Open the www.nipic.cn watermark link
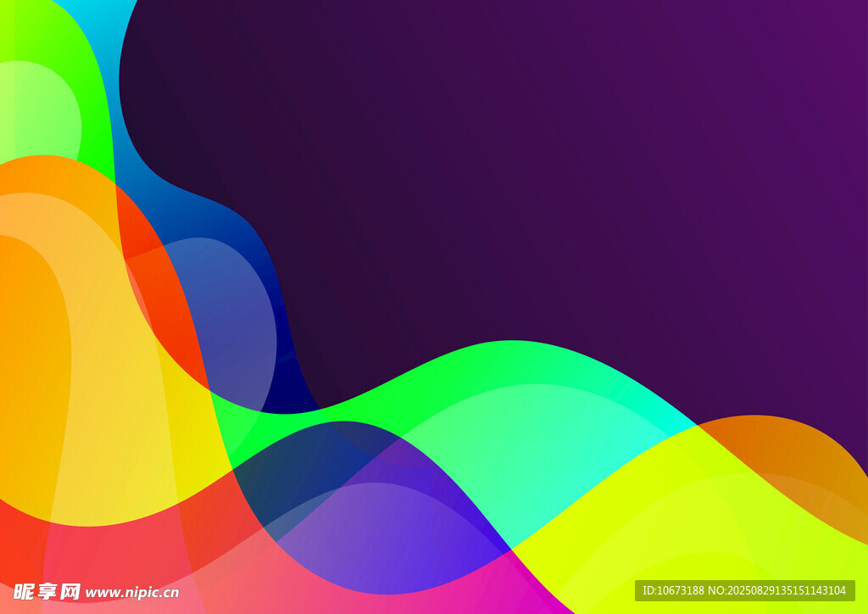868x614 pixels. [132, 592]
